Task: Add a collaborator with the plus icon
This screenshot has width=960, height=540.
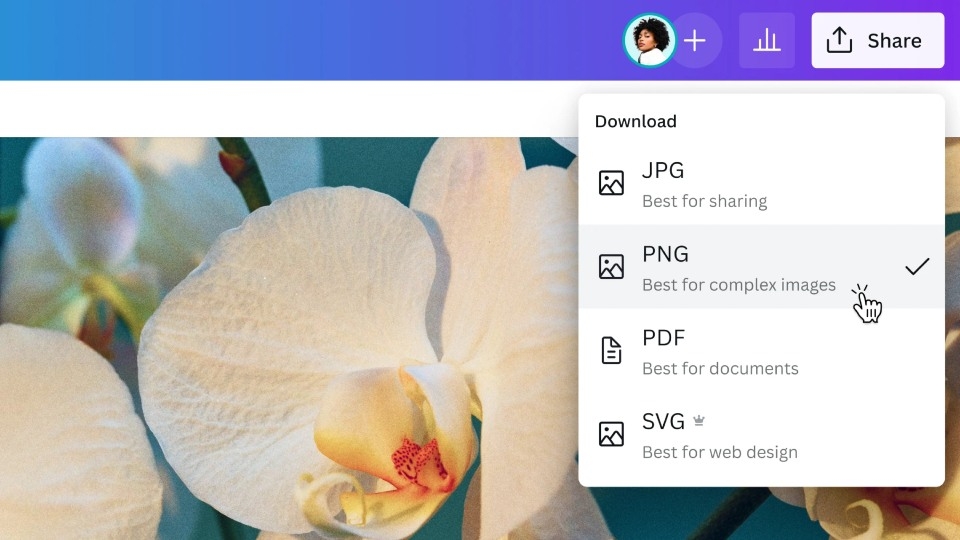Action: (x=695, y=41)
